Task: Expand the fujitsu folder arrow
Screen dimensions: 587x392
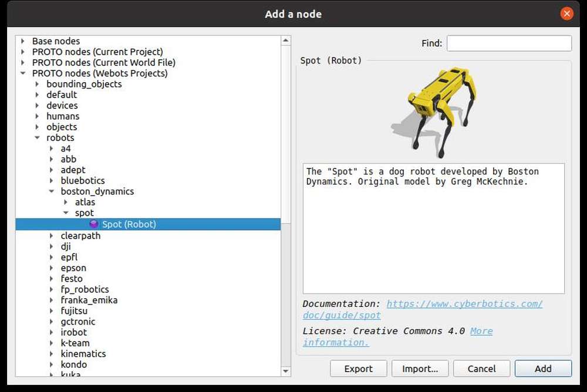Action: tap(51, 311)
